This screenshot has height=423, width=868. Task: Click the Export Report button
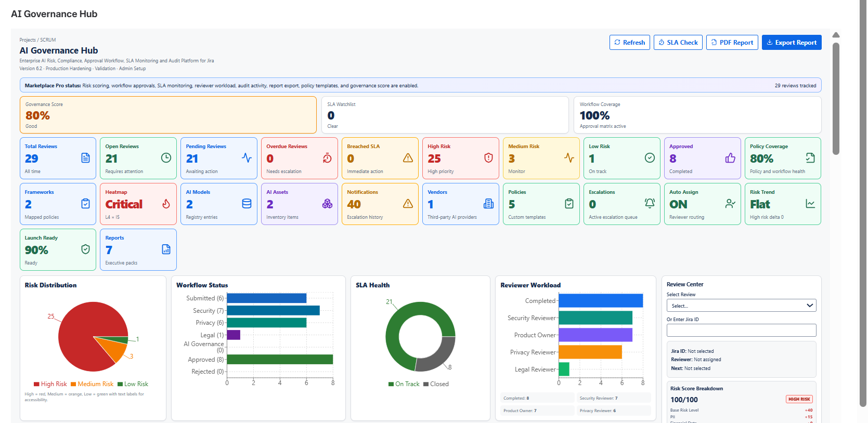pos(792,43)
